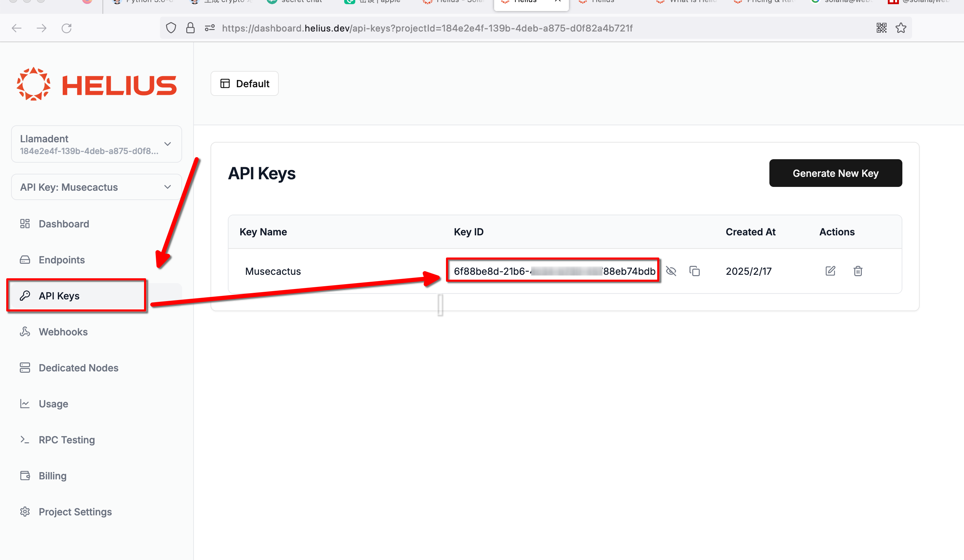Viewport: 964px width, 560px height.
Task: Delete the Musecactus API key
Action: (x=858, y=271)
